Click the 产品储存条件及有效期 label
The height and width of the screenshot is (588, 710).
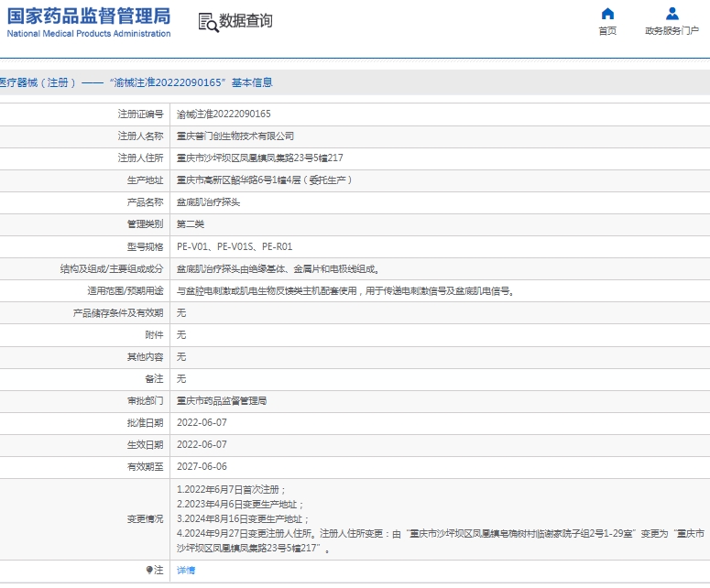pos(118,313)
